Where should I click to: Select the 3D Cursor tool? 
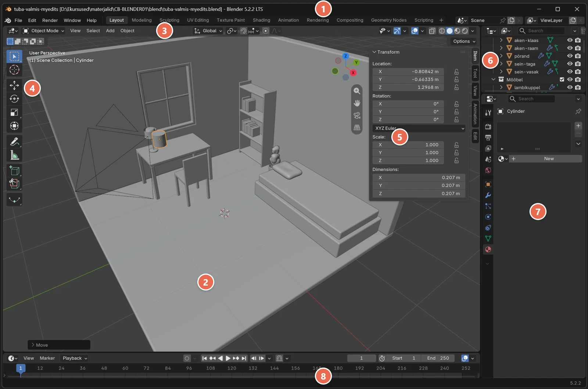tap(14, 69)
